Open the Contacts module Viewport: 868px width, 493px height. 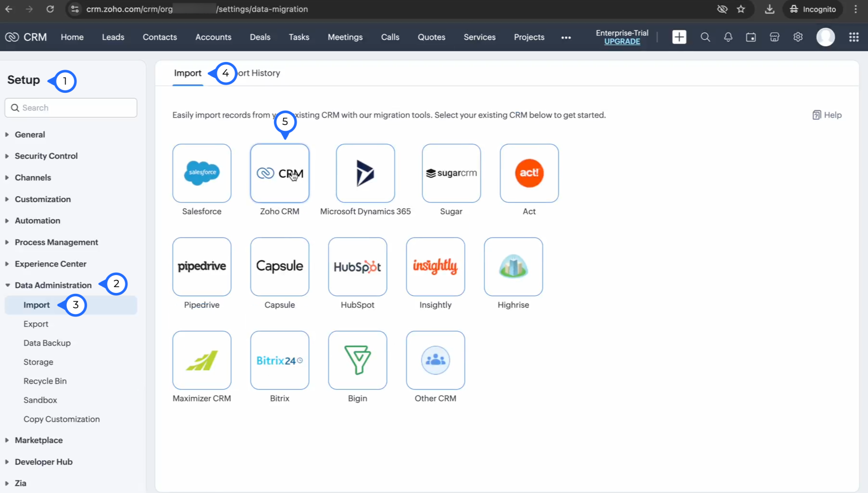[160, 37]
